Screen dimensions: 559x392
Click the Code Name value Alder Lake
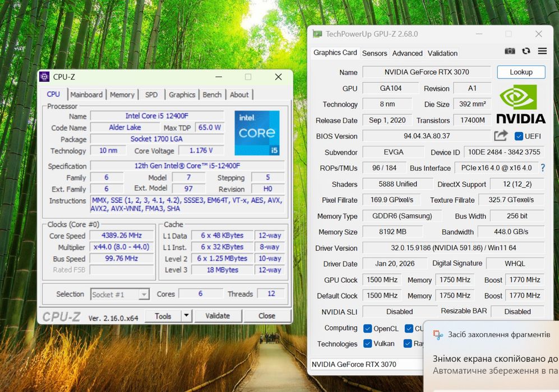pos(125,127)
